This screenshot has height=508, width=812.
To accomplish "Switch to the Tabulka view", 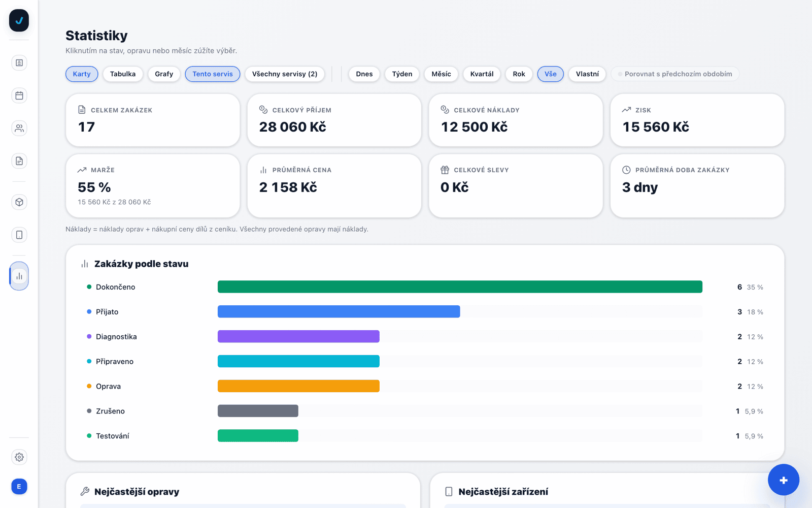I will [123, 74].
